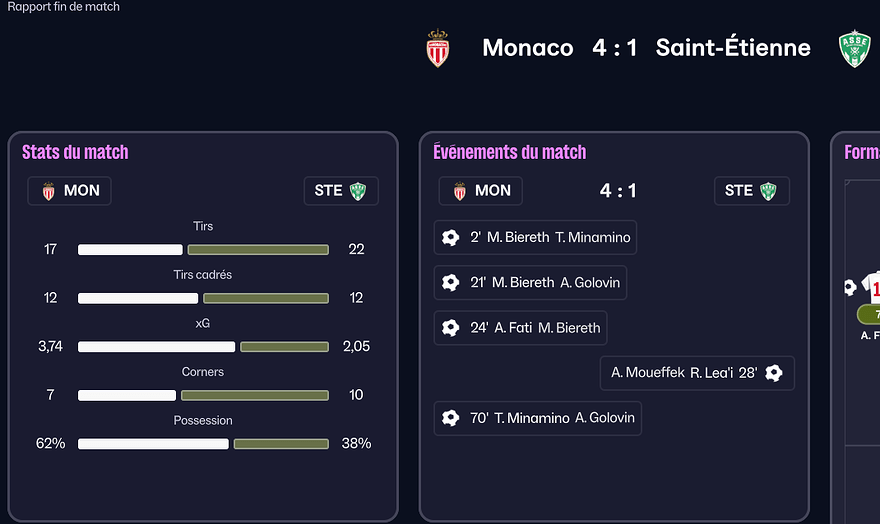Click the Monaco crest in the header

click(437, 48)
